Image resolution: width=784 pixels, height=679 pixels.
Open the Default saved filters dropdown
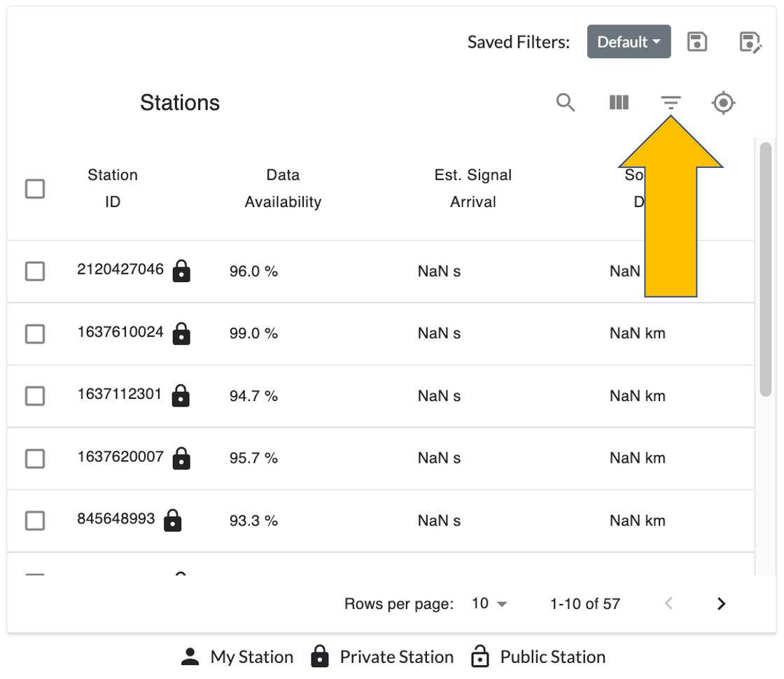pos(629,42)
